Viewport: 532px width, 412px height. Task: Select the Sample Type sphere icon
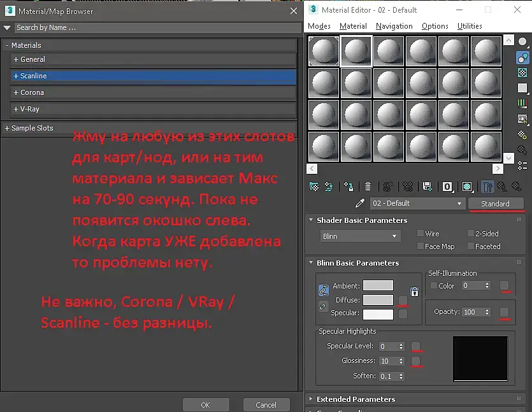pos(522,41)
